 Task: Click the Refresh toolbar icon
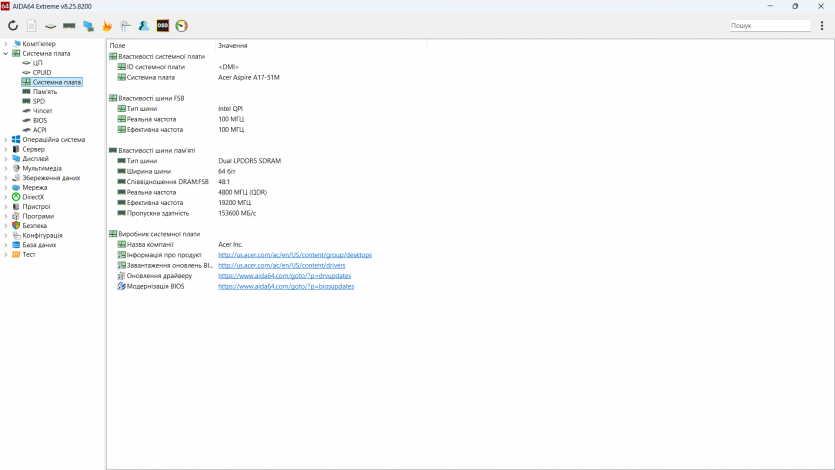click(x=13, y=26)
